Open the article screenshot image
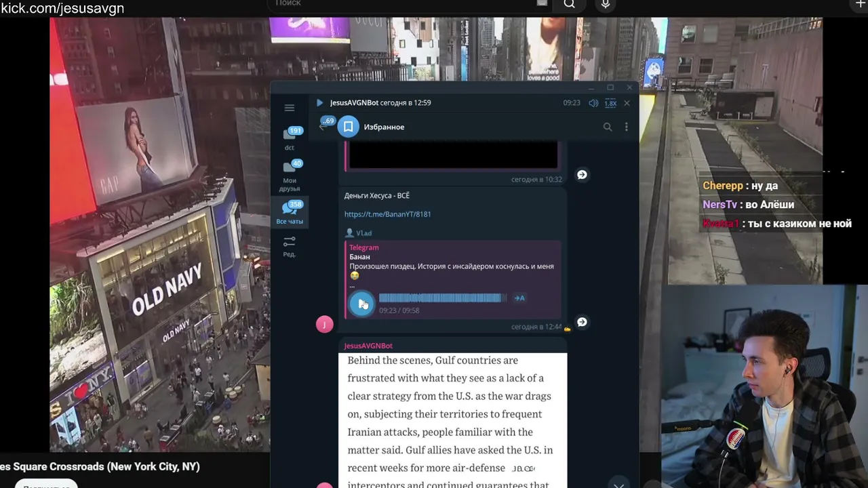The width and height of the screenshot is (868, 488). 453,420
